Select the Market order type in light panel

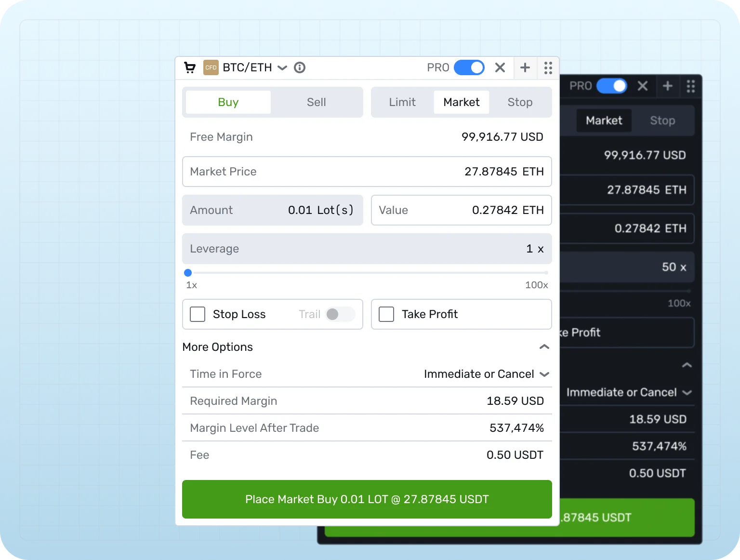tap(462, 102)
